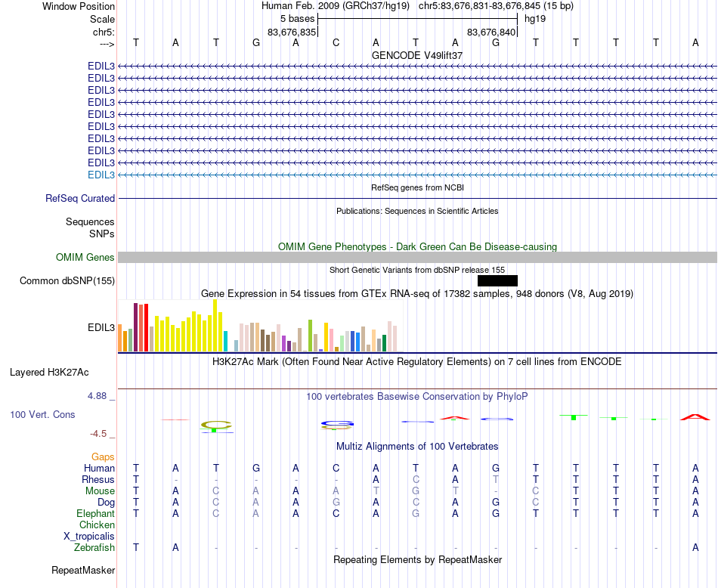Click Multiz Alignments of 100 Vertebrates title
The image size is (718, 588).
417,447
